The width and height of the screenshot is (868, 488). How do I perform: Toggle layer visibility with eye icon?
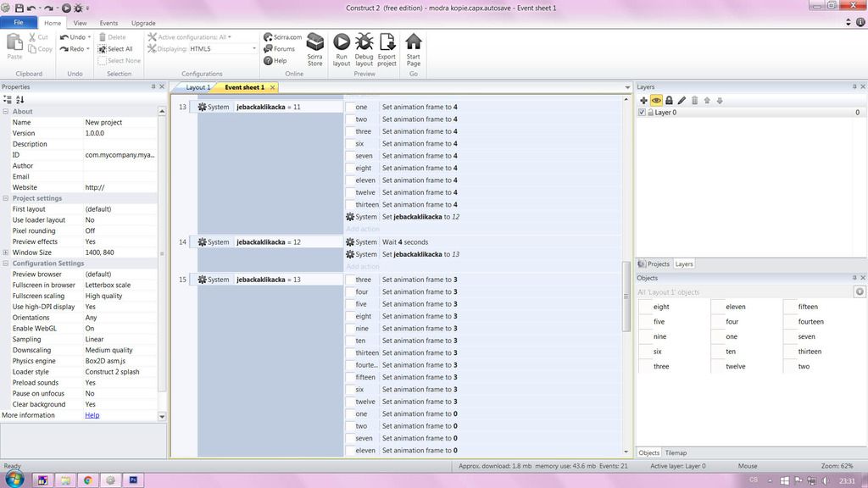[656, 101]
